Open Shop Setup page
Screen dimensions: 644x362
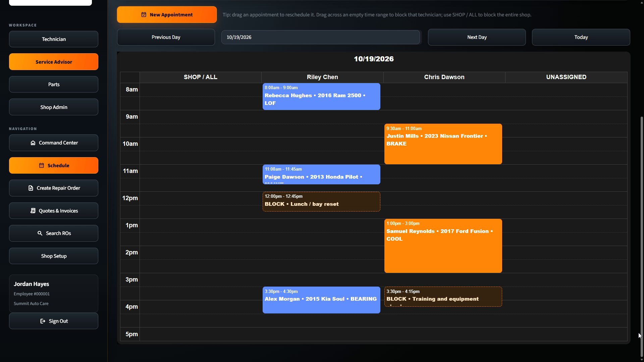click(x=54, y=256)
